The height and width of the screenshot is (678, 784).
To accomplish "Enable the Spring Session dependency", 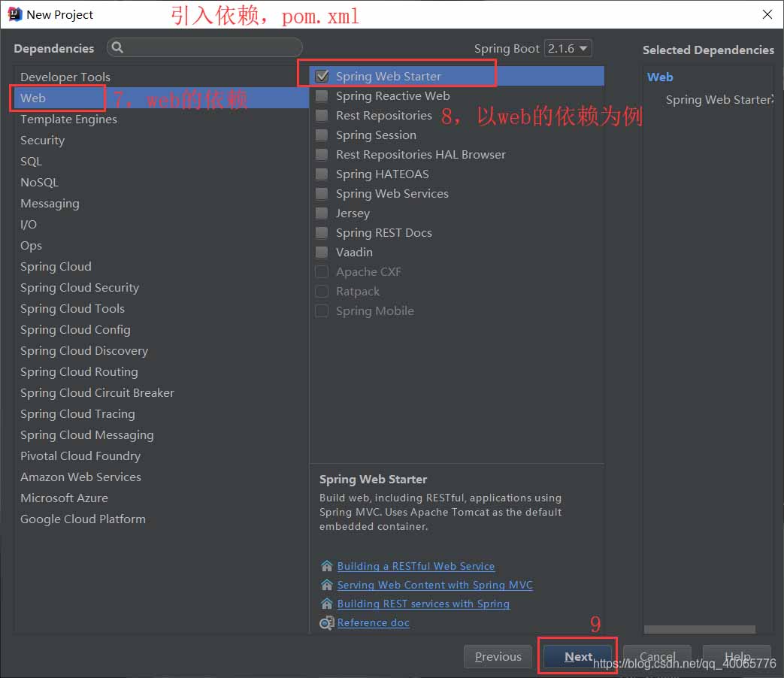I will click(322, 135).
